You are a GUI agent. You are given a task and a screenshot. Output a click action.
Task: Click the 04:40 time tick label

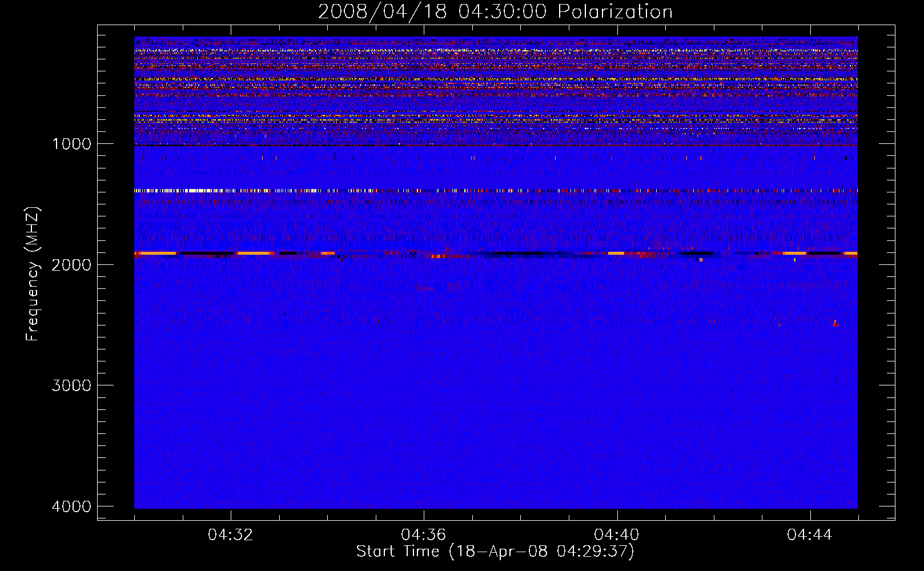point(617,535)
